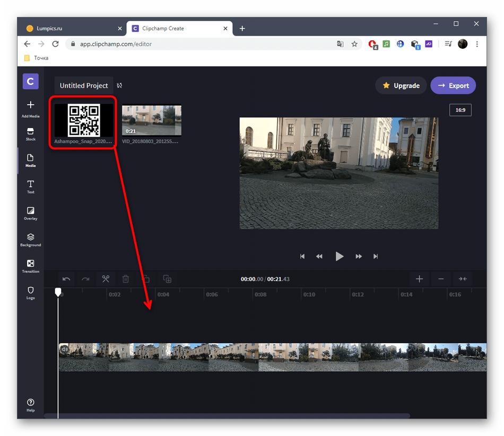Image resolution: width=504 pixels, height=436 pixels.
Task: Delete selected clip with trash icon
Action: [126, 279]
